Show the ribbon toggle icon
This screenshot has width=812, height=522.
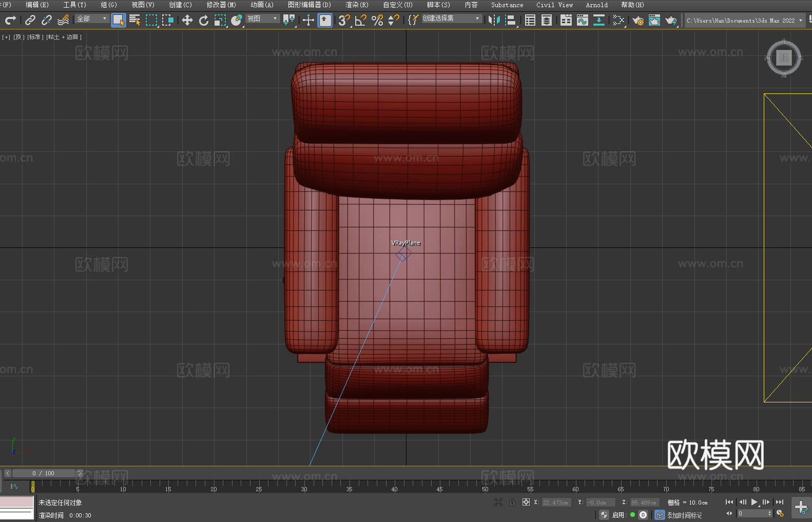tap(566, 20)
